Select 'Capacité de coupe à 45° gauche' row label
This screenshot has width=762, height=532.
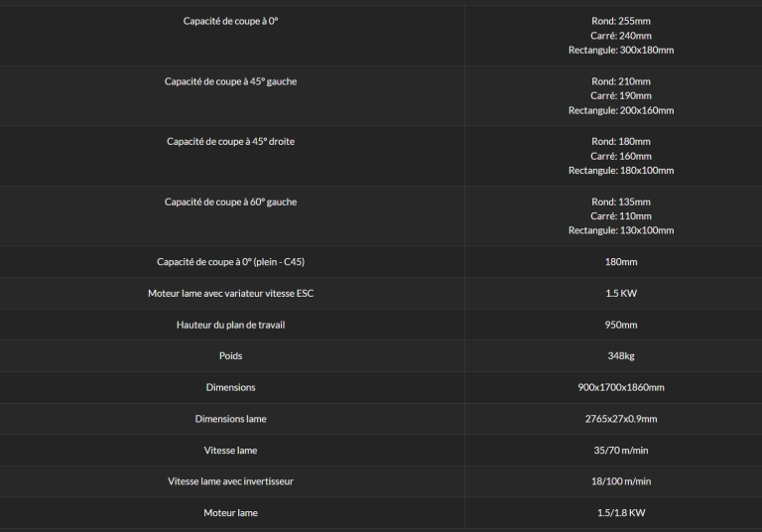tap(230, 81)
